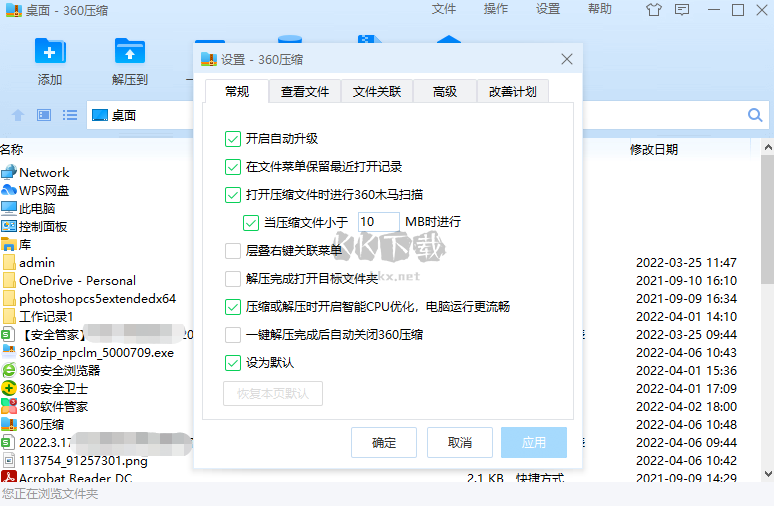Enable 层叠右键关联菜单 checkbox
This screenshot has height=506, width=774.
pos(232,251)
